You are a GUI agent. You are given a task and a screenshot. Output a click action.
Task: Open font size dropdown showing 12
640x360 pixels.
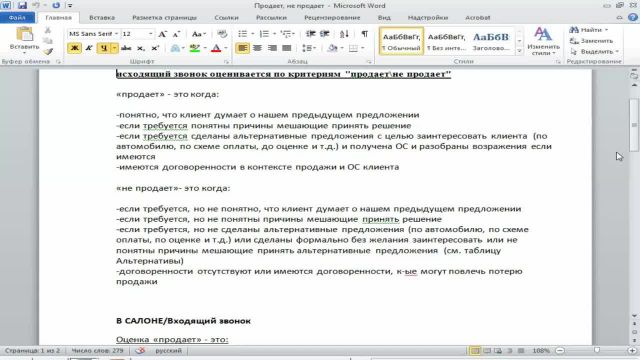[x=151, y=34]
